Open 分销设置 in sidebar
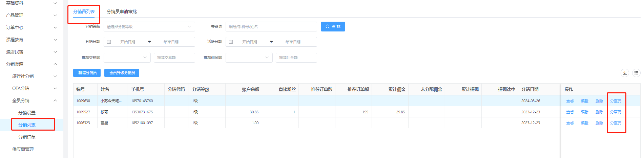 coord(27,113)
